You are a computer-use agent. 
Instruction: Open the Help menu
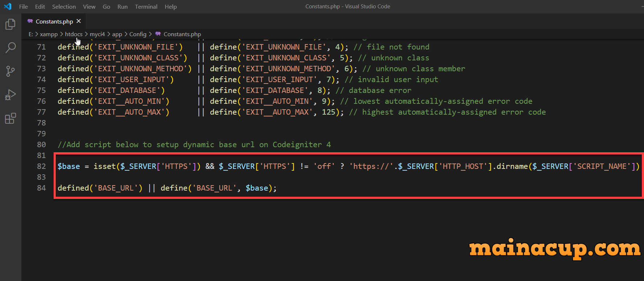pos(171,7)
